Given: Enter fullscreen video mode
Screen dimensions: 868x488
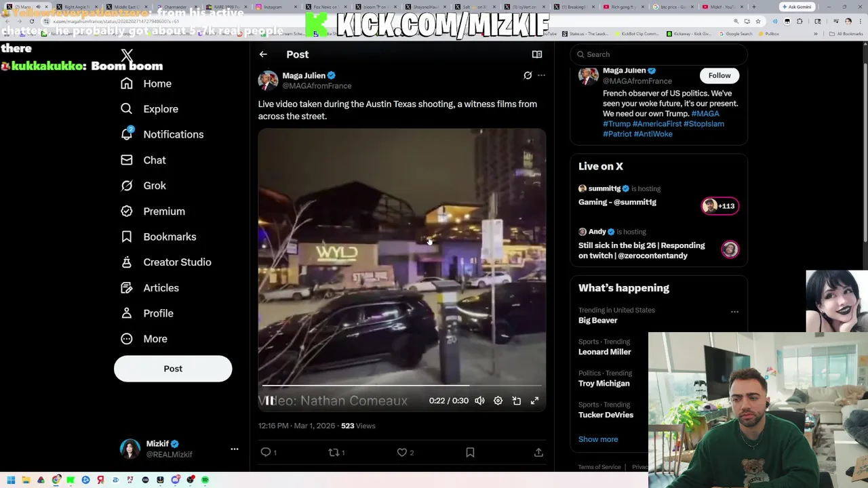Looking at the screenshot, I should (x=534, y=401).
